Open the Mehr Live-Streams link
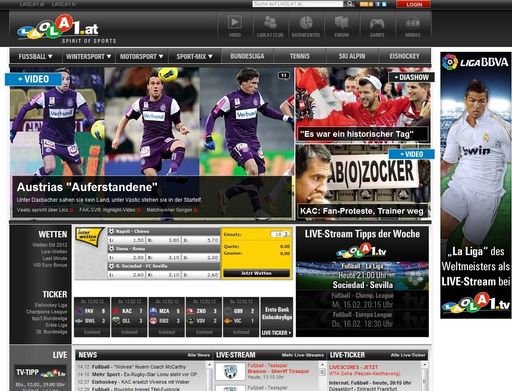 (x=303, y=355)
